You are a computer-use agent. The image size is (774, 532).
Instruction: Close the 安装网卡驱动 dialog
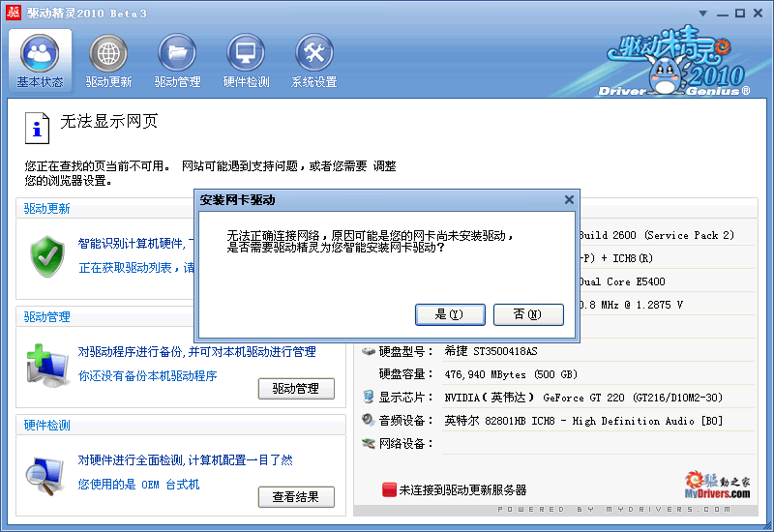(569, 200)
